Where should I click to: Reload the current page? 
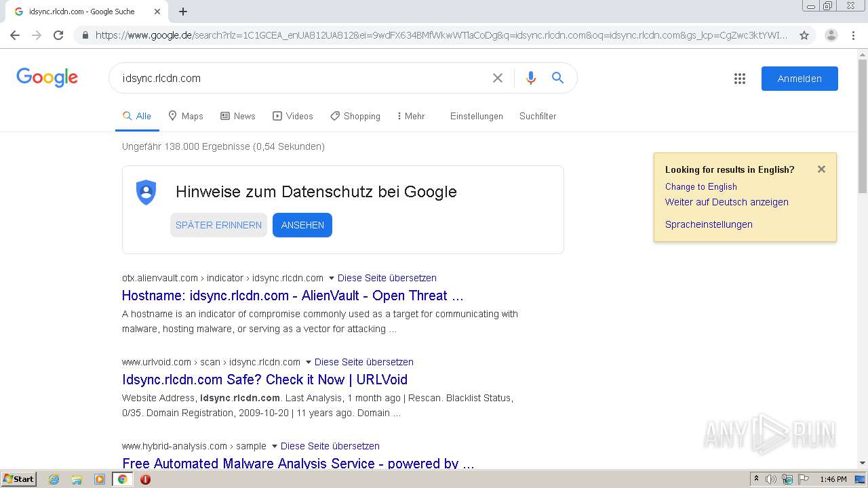58,35
